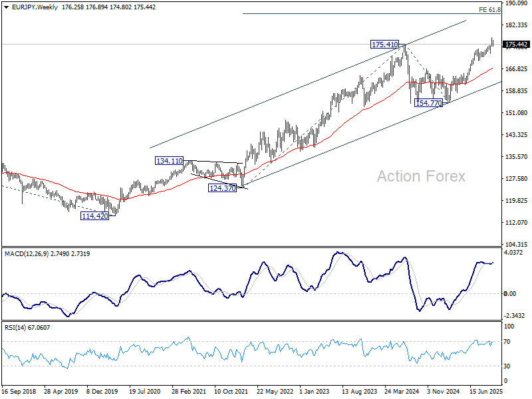Click the RSI(14) 67.0607 indicator label
The image size is (532, 399).
27,328
